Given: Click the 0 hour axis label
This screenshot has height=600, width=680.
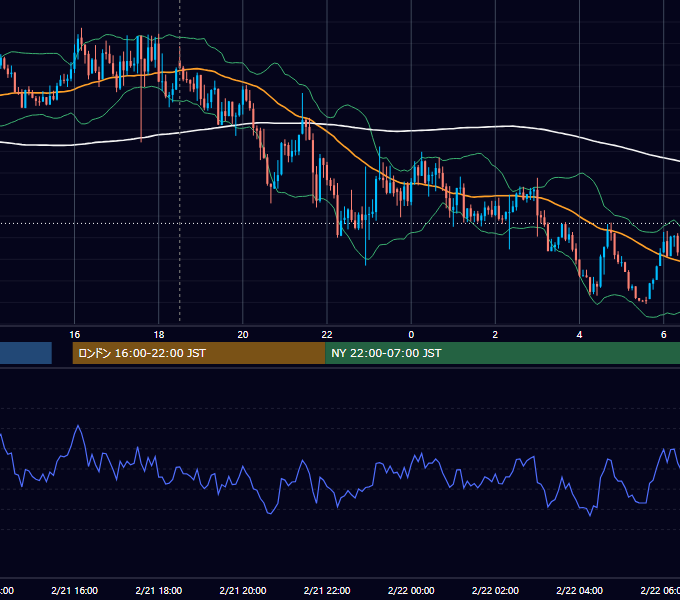Looking at the screenshot, I should click(411, 334).
